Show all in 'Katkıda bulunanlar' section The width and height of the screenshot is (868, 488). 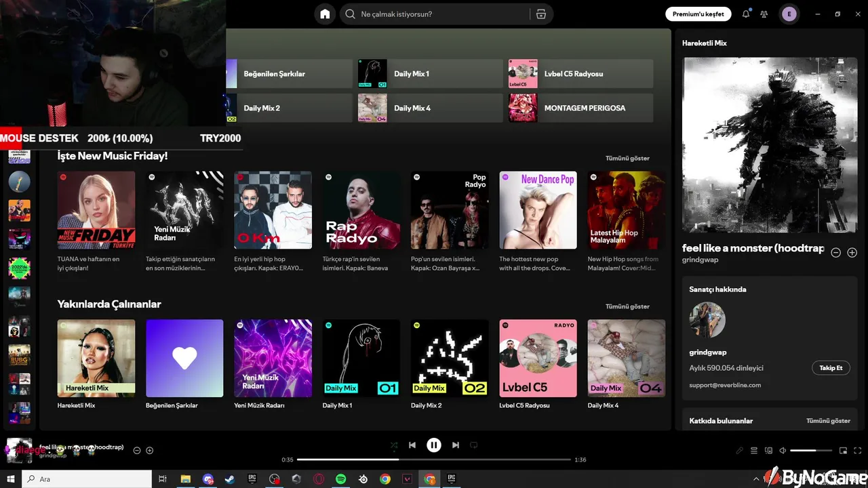(828, 421)
